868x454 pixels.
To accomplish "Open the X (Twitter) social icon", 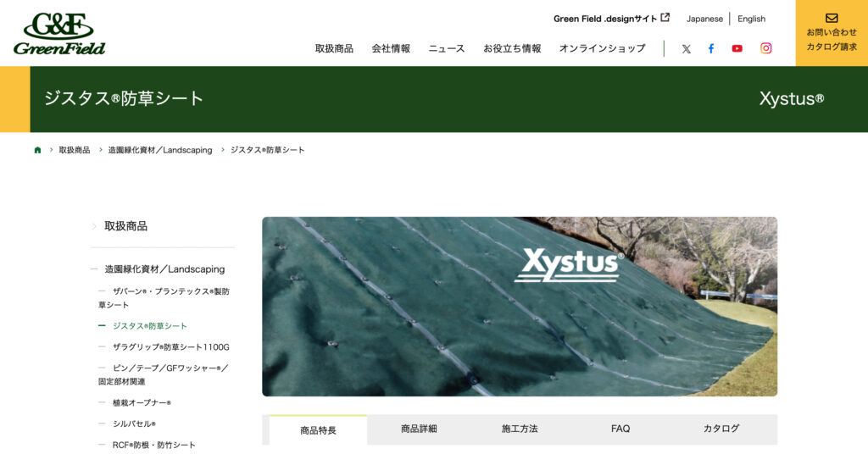I will pos(686,48).
